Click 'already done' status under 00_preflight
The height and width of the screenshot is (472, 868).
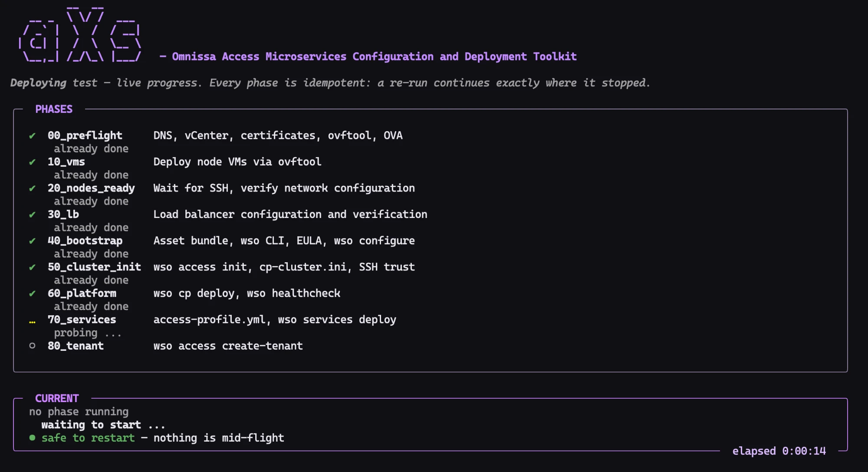91,149
